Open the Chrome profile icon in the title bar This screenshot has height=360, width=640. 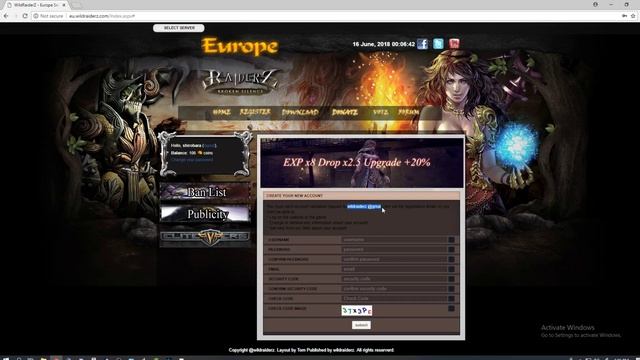[596, 4]
